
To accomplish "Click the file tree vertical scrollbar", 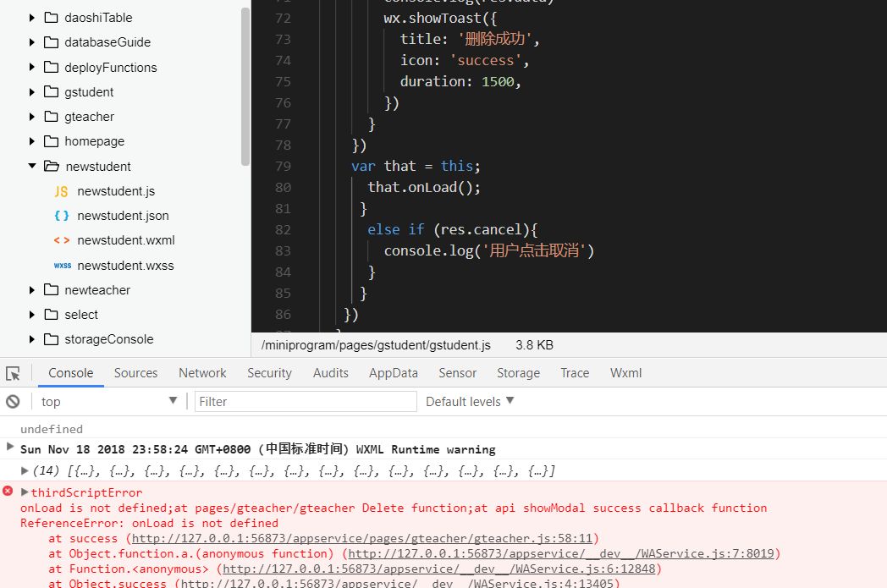I will (x=245, y=86).
